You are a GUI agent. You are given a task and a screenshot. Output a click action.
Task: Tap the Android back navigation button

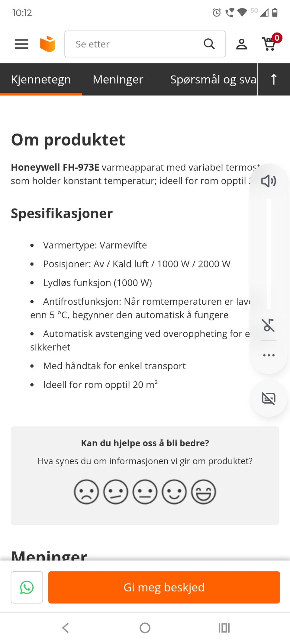click(66, 628)
